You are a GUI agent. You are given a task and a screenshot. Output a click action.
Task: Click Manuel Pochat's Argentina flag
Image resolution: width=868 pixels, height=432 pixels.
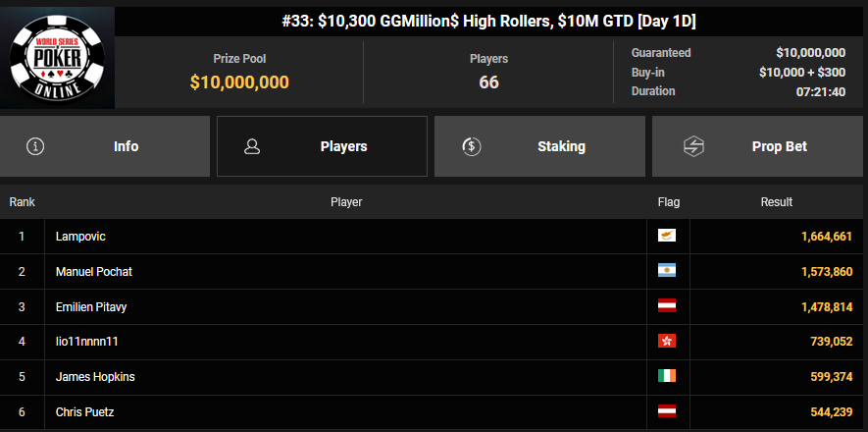[667, 271]
